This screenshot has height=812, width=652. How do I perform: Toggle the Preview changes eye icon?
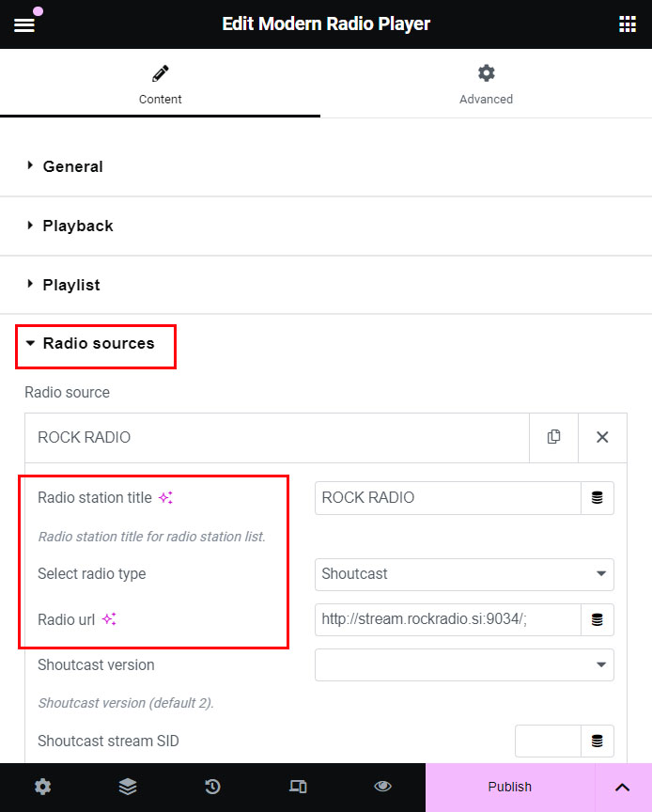point(382,787)
